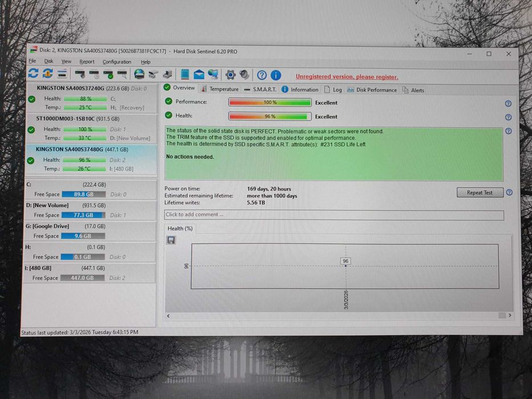This screenshot has height=399, width=532.
Task: Switch to the Disk Performance tab
Action: tap(372, 90)
